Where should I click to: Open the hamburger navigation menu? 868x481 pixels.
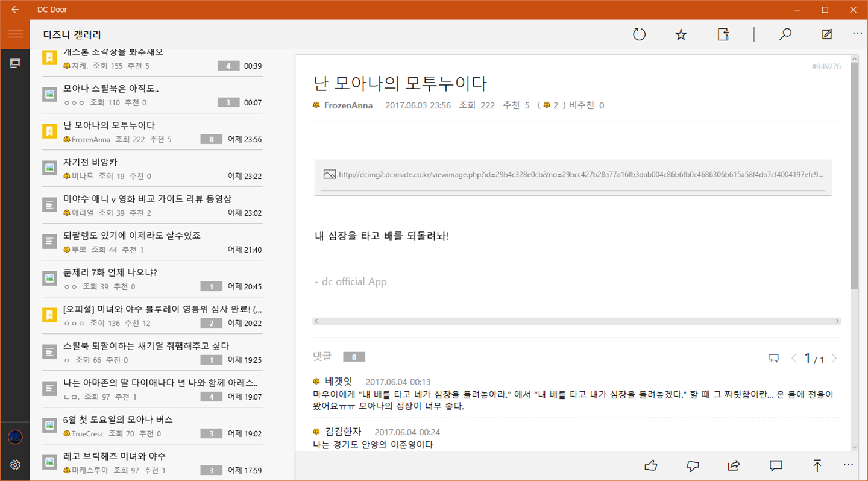coord(15,34)
